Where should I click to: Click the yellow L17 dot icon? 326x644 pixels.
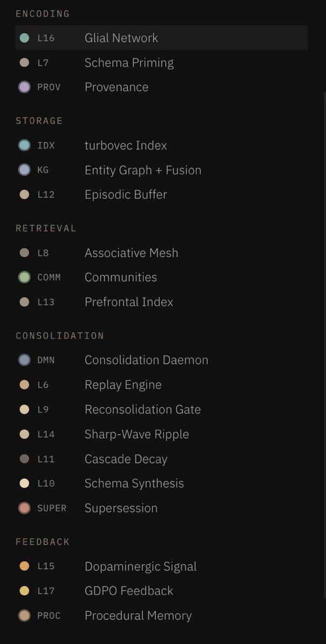click(24, 591)
